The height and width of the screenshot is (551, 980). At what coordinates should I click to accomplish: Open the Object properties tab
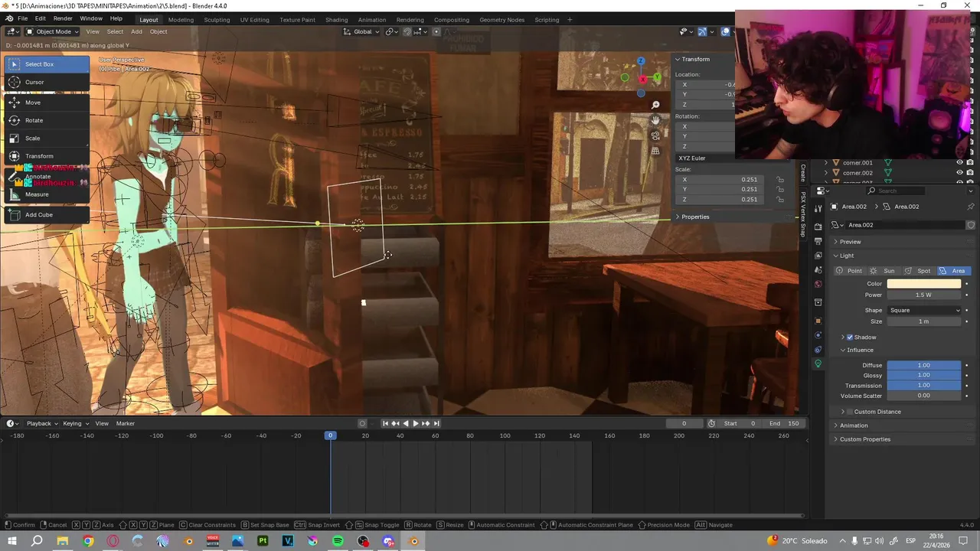click(x=818, y=321)
